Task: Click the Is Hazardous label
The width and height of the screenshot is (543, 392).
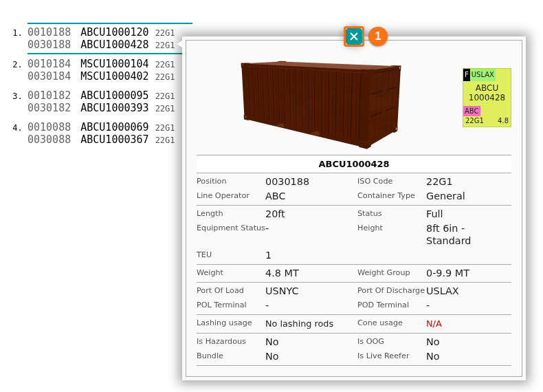Action: (x=221, y=341)
